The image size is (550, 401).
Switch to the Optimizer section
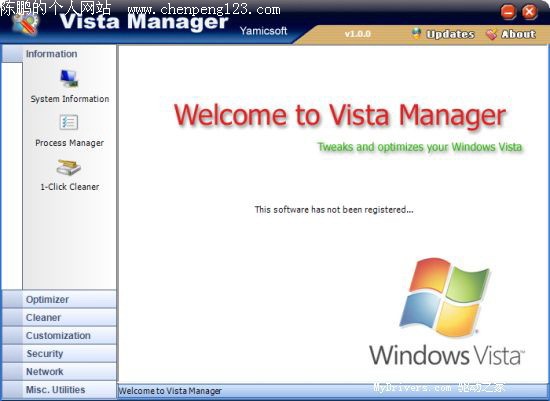tap(59, 299)
